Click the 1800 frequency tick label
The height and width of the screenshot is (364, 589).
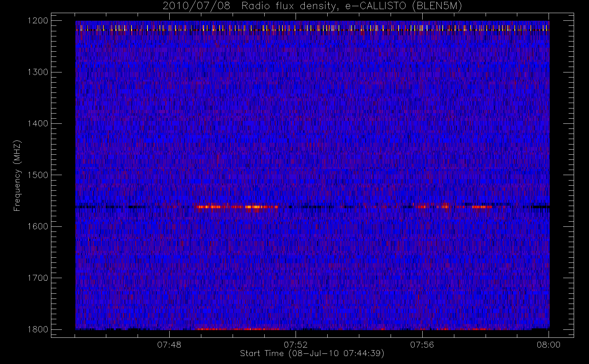point(38,329)
